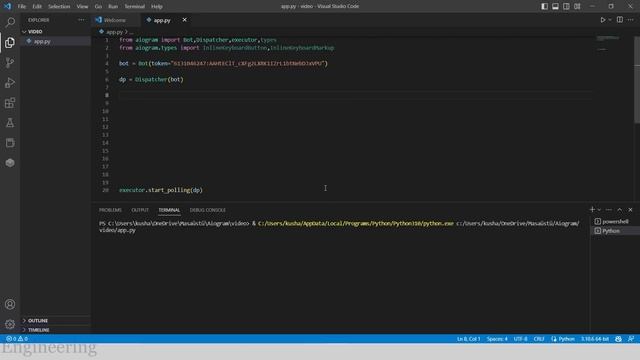Viewport: 640px width, 360px height.
Task: Click errors and warnings status indicator
Action: (x=17, y=339)
